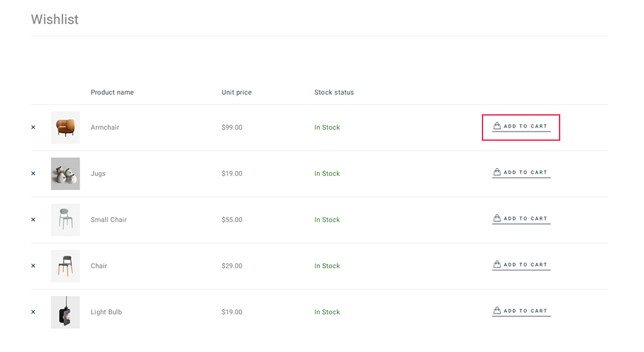
Task: Open the Jugs product name link
Action: click(98, 174)
